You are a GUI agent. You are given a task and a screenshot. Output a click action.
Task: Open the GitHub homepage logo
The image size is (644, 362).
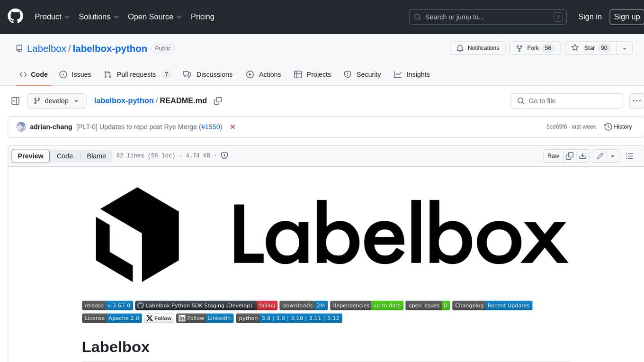15,17
